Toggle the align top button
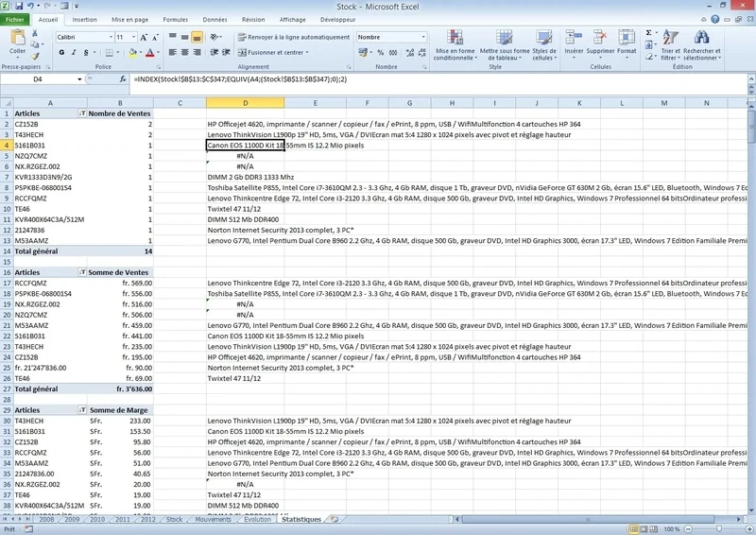The height and width of the screenshot is (535, 756). (173, 37)
